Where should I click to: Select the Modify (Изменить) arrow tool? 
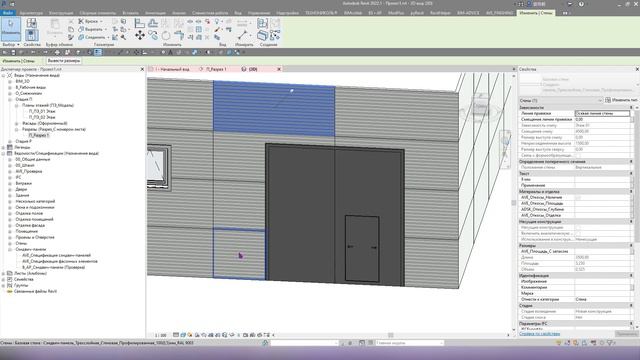(11, 29)
